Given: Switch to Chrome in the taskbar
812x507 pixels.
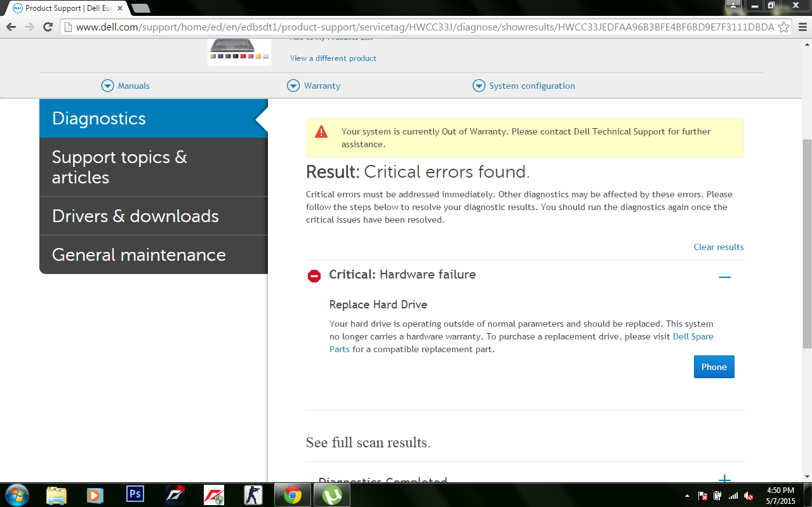Looking at the screenshot, I should (x=293, y=495).
